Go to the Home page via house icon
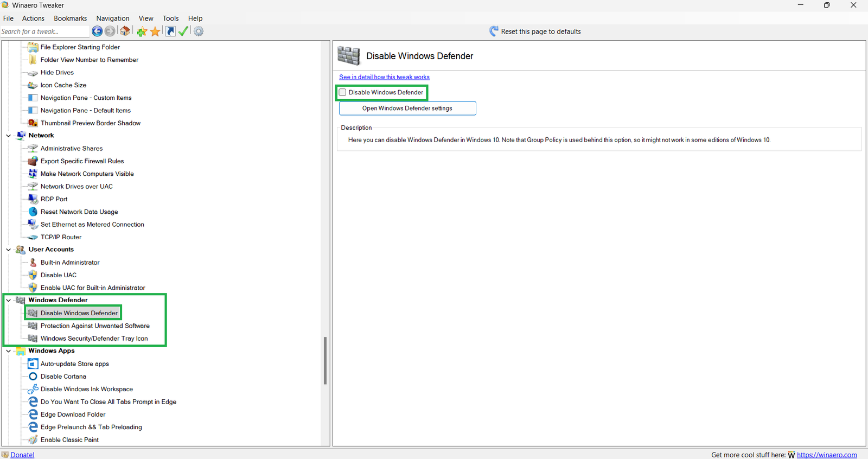This screenshot has width=868, height=459. click(x=125, y=31)
